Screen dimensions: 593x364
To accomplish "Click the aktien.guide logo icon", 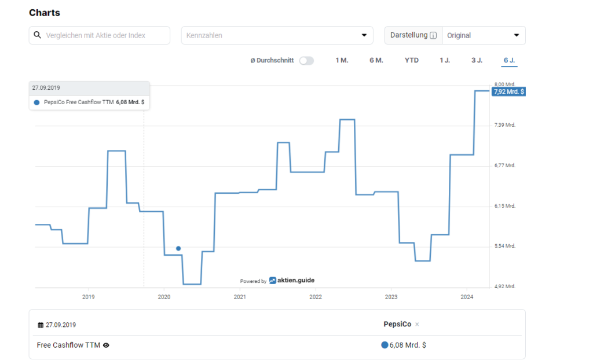I will point(272,281).
